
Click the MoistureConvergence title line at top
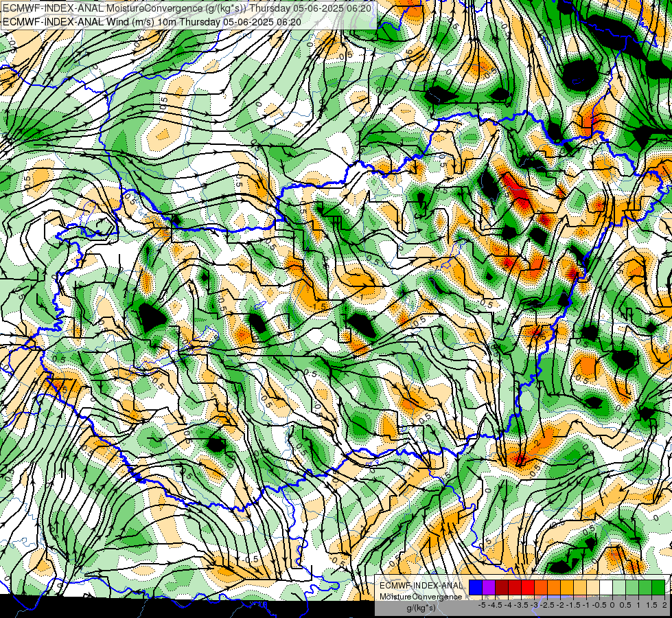click(x=187, y=8)
